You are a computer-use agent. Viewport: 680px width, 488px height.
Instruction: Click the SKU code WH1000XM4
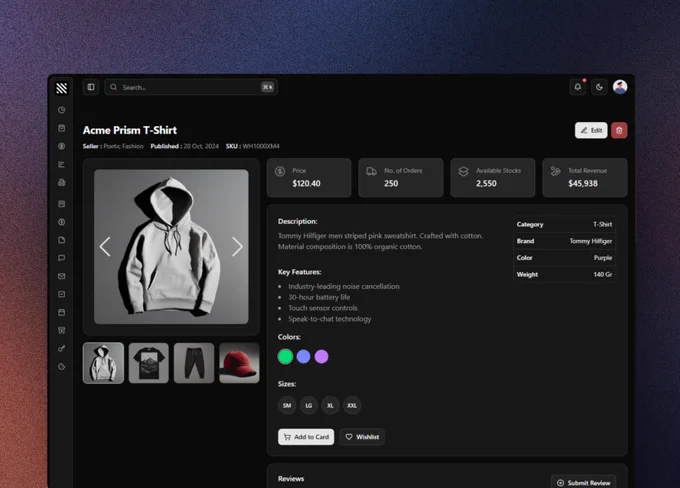point(261,146)
